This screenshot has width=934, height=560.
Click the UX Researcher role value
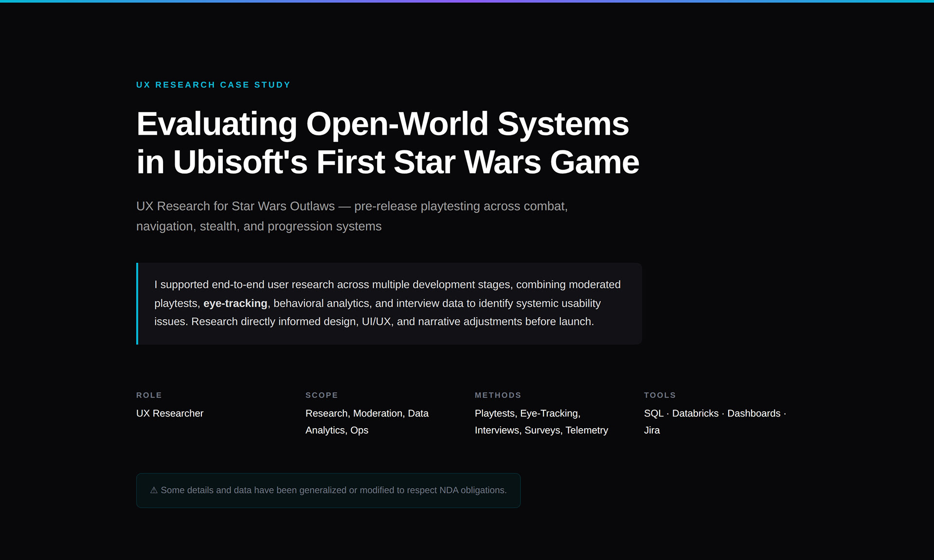(x=170, y=414)
